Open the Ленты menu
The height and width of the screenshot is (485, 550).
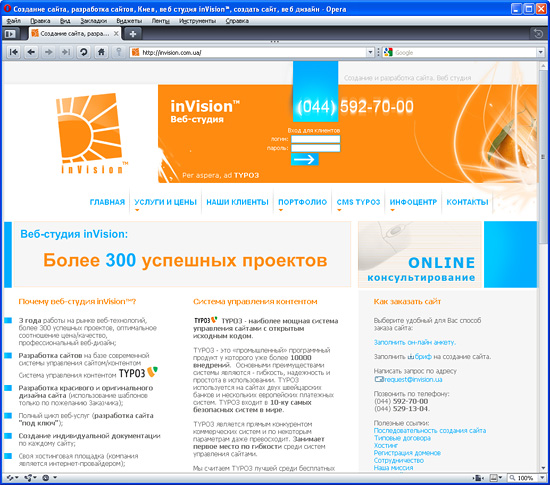click(160, 21)
